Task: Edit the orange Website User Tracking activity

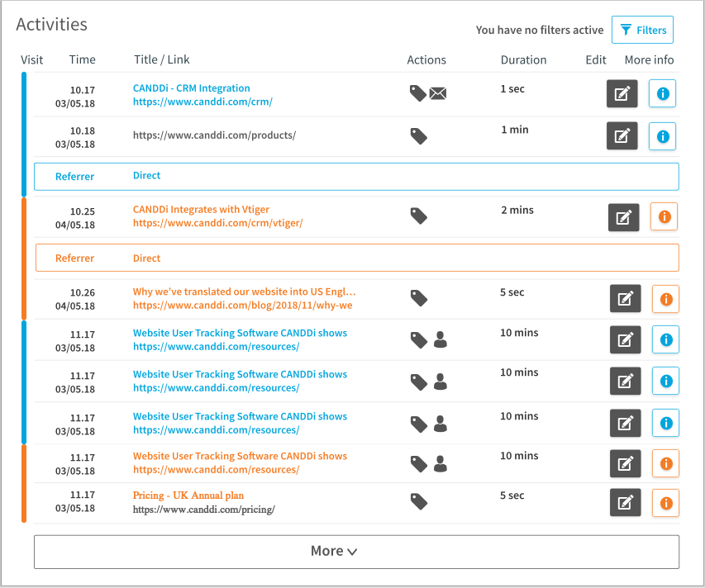Action: point(625,463)
